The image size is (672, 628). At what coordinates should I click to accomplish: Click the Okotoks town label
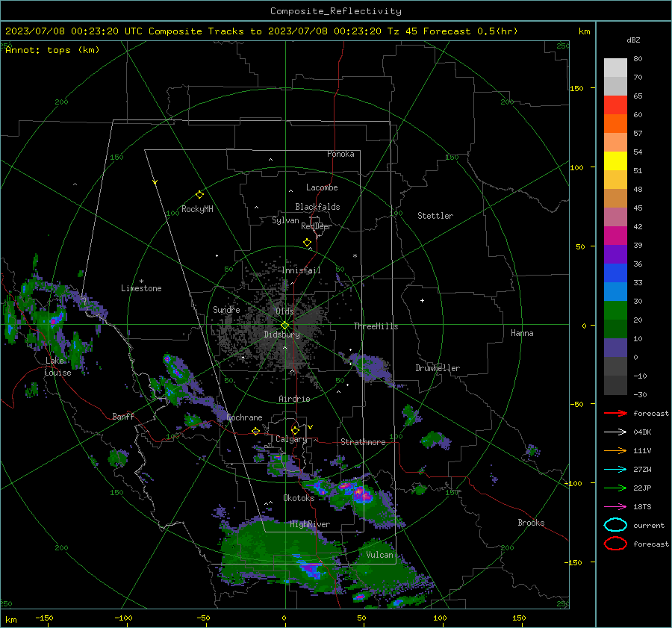pos(299,498)
